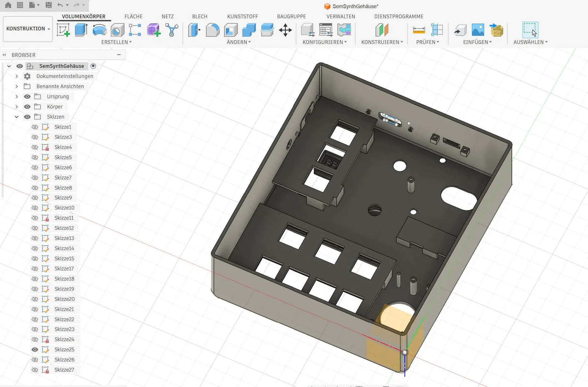Select Skizze22 in the browser tree
The width and height of the screenshot is (588, 387).
click(64, 319)
